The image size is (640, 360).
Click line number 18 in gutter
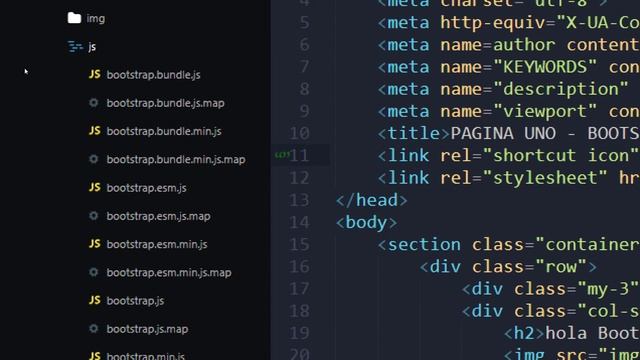click(x=300, y=311)
